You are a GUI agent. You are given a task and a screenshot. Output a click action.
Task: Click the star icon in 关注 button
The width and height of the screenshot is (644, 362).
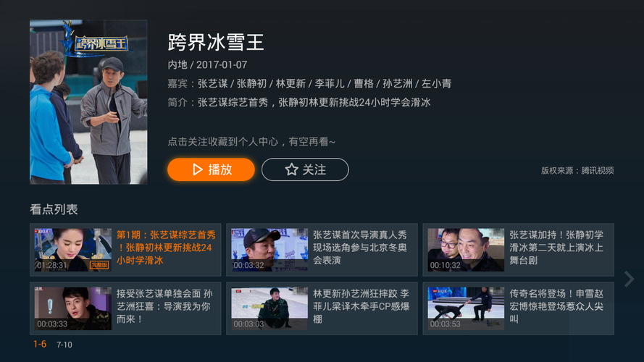pos(292,169)
